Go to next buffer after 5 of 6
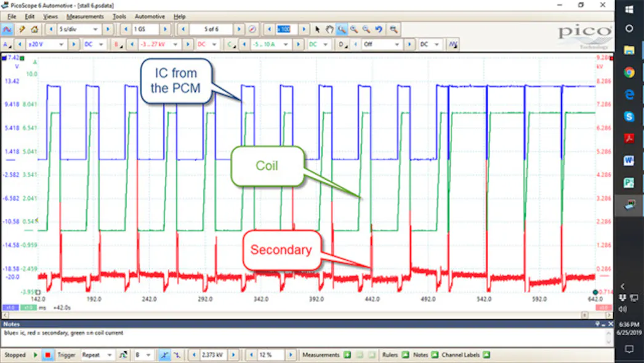 (x=239, y=30)
